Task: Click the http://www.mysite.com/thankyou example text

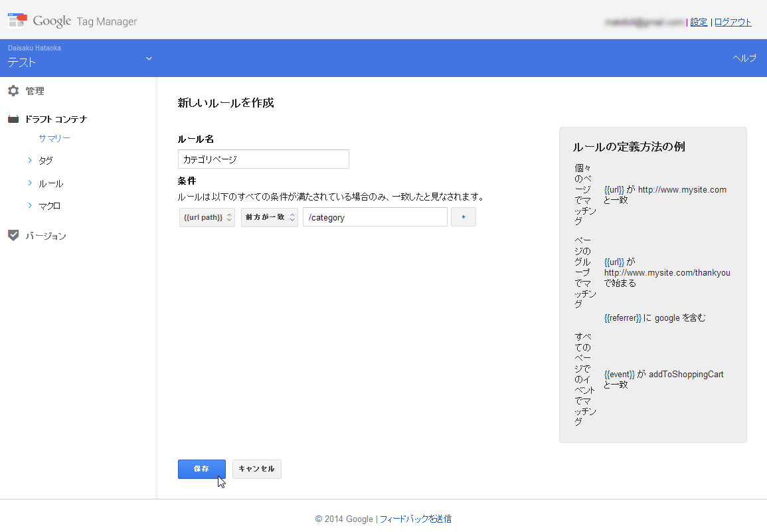Action: click(667, 272)
